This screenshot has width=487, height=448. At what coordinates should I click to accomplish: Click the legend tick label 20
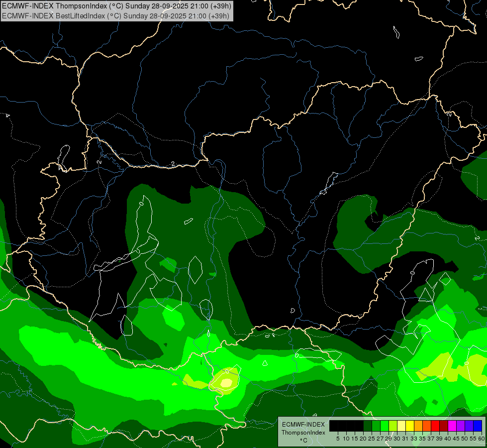pos(363,439)
